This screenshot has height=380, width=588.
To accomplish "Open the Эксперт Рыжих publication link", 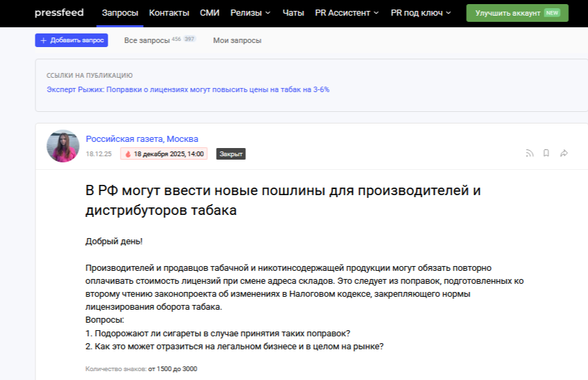I will 188,89.
